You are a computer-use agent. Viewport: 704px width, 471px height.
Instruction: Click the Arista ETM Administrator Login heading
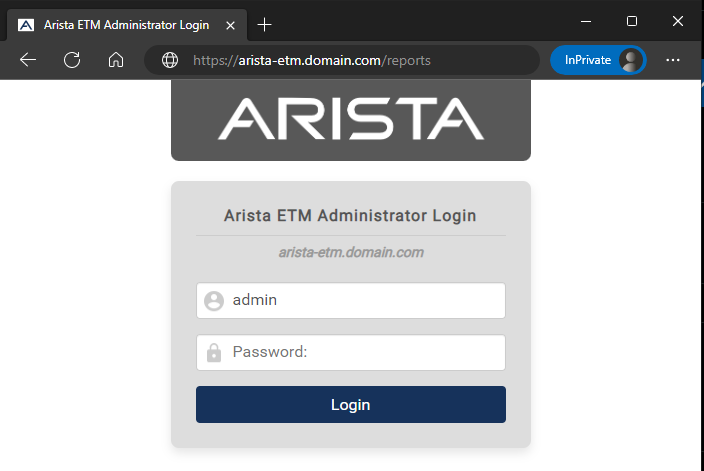pos(350,216)
